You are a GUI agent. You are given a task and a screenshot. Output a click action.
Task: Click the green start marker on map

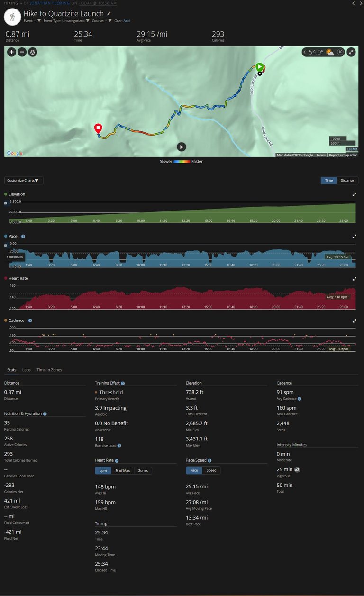tap(259, 68)
